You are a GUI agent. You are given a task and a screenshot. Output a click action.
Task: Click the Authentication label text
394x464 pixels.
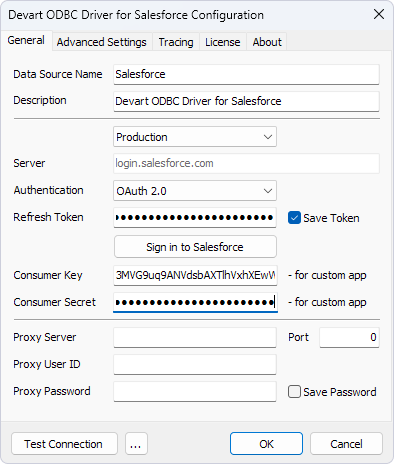tap(48, 190)
